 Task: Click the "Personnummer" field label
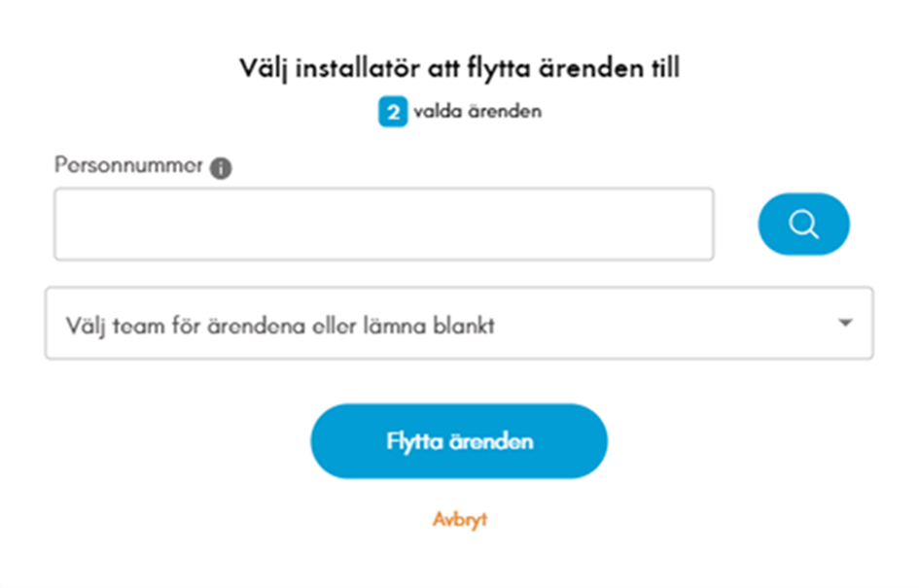click(x=128, y=166)
